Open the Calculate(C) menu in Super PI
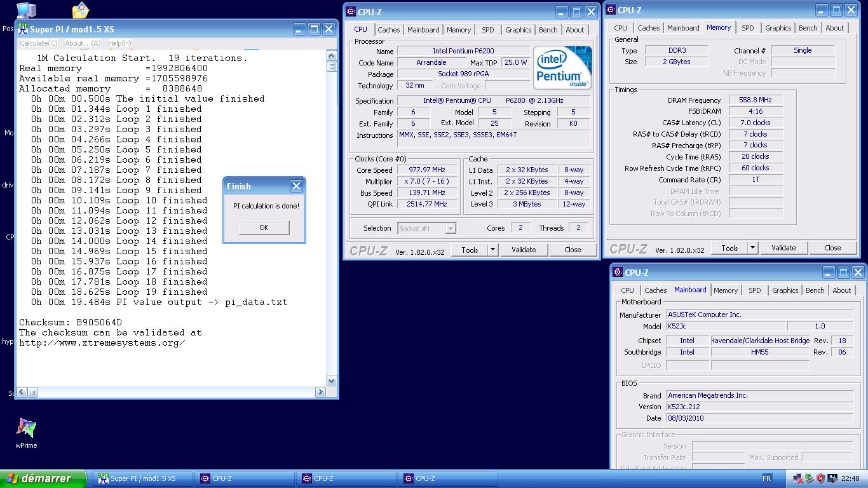 [x=38, y=43]
